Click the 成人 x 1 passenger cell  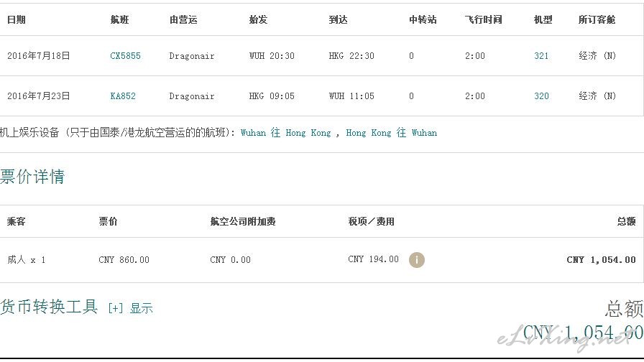(x=27, y=260)
